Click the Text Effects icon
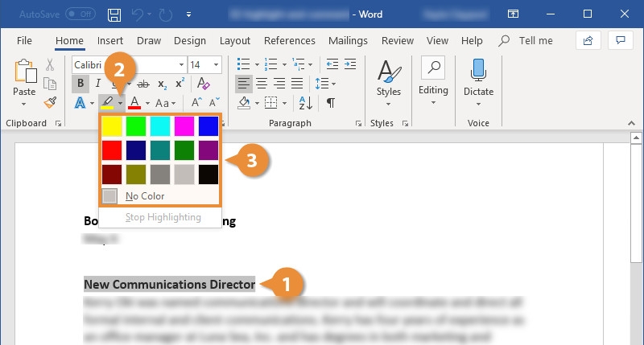The height and width of the screenshot is (345, 644). pos(80,102)
